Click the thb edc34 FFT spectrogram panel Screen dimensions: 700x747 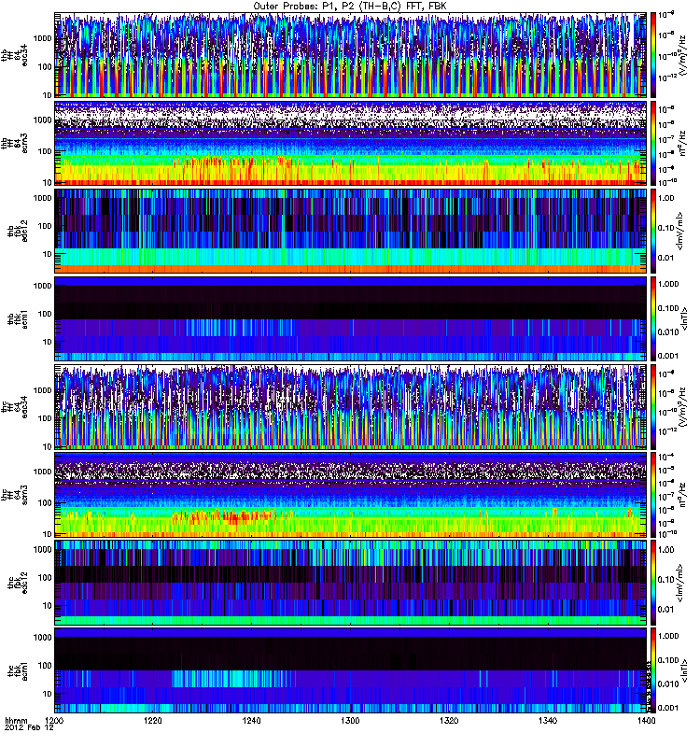tap(350, 54)
